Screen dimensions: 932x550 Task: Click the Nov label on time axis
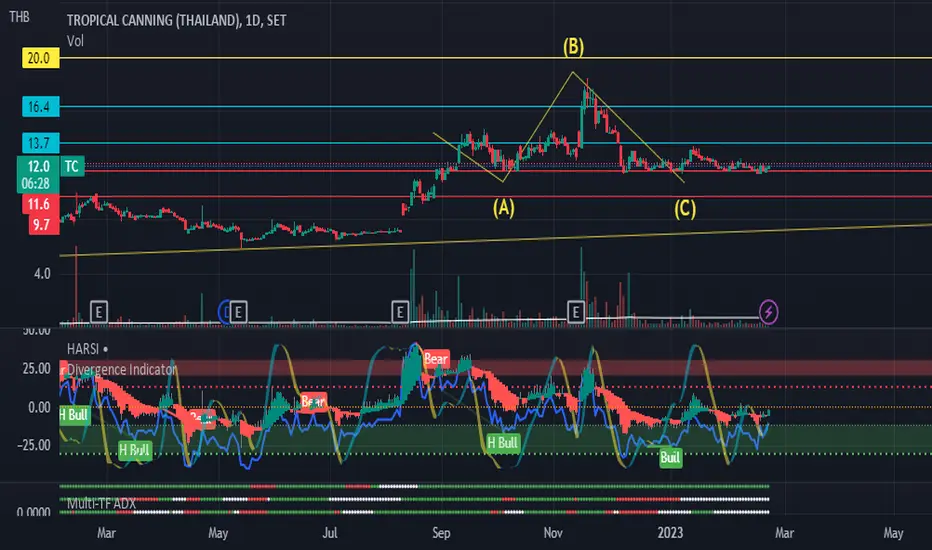[553, 533]
